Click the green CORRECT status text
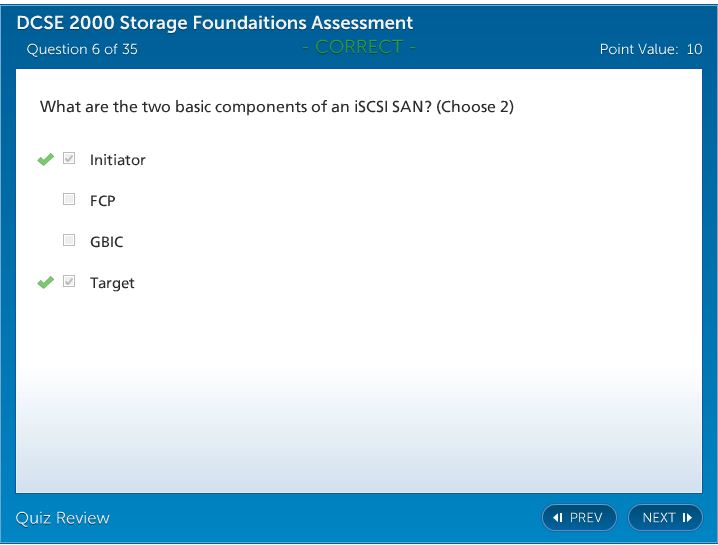The width and height of the screenshot is (718, 545). (x=358, y=47)
